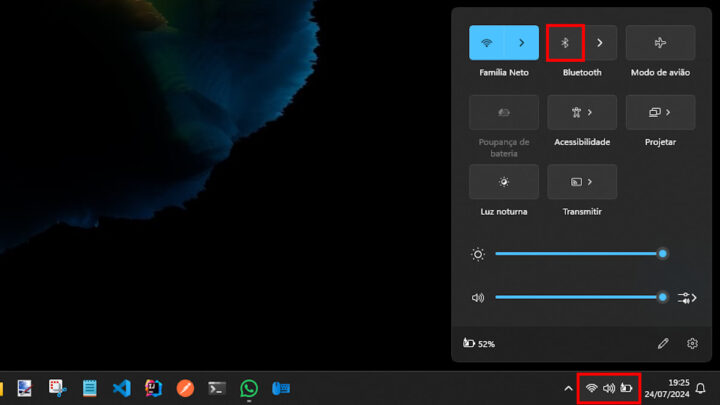Open Transmitir cast options

[582, 182]
